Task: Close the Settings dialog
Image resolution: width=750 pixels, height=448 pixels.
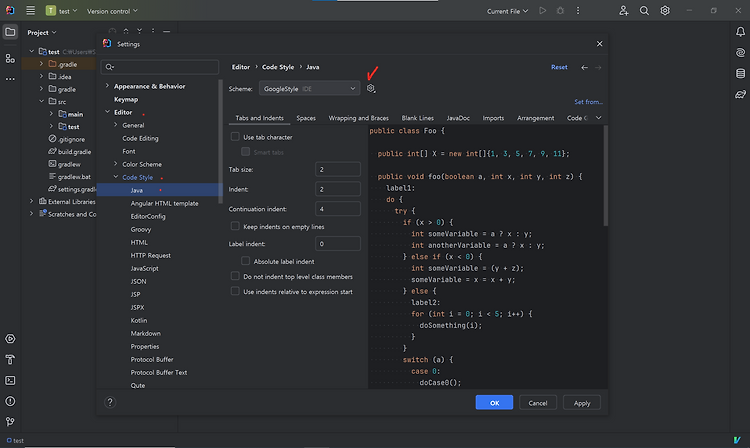Action: 599,44
